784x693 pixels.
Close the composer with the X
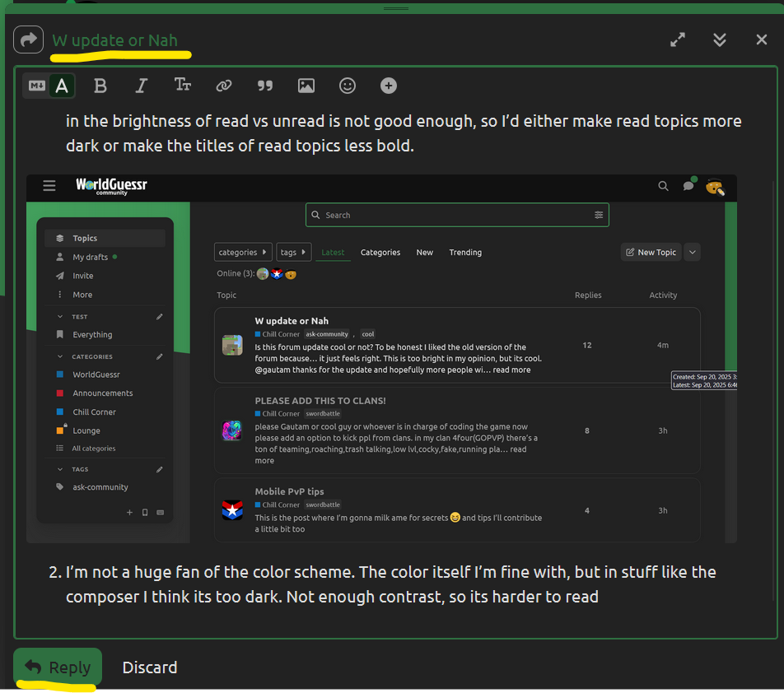tap(761, 40)
